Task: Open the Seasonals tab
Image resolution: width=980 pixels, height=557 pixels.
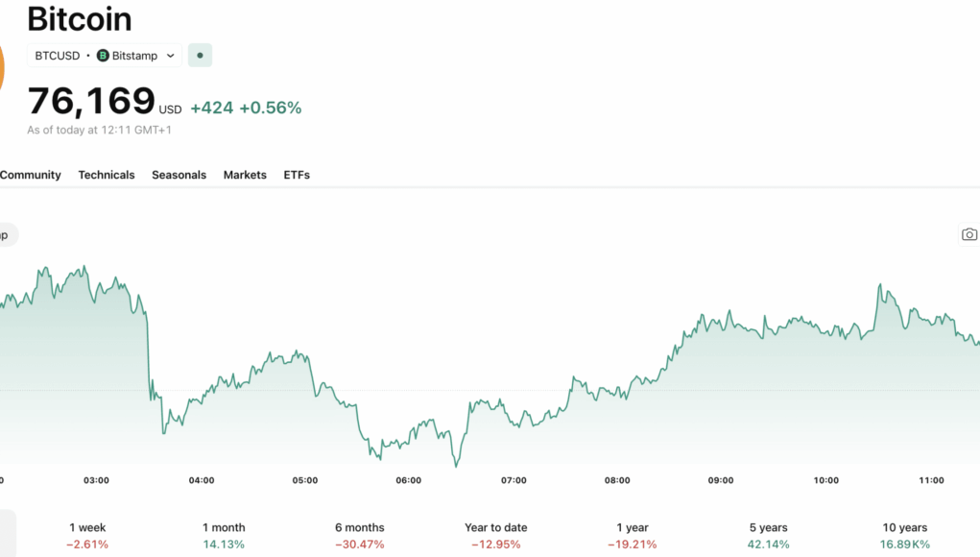Action: [179, 175]
